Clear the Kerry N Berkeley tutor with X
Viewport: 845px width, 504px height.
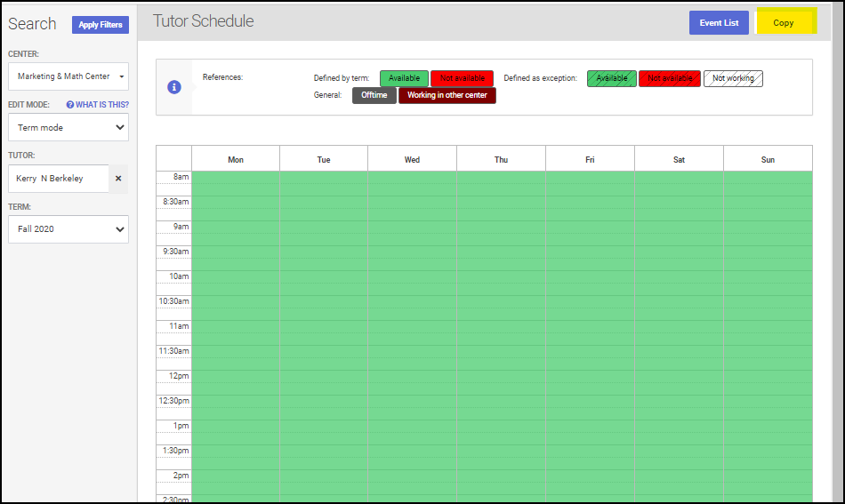coord(118,179)
